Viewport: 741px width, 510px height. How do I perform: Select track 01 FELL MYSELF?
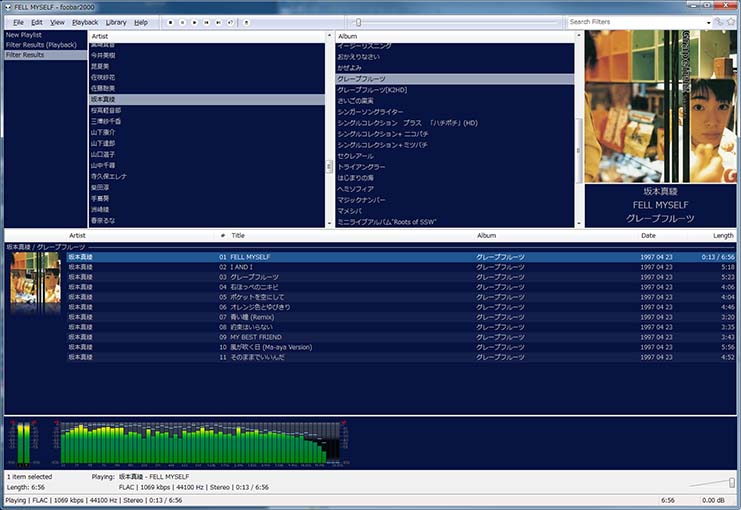pos(401,257)
